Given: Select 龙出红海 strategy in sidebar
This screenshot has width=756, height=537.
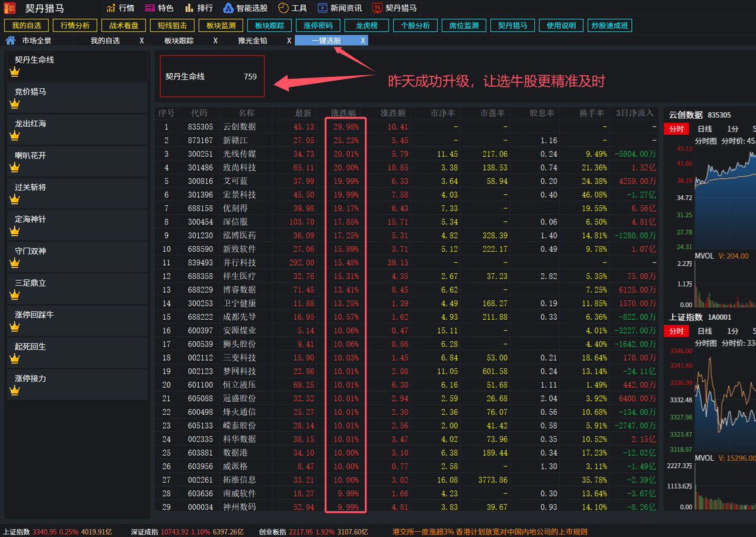Looking at the screenshot, I should point(77,129).
